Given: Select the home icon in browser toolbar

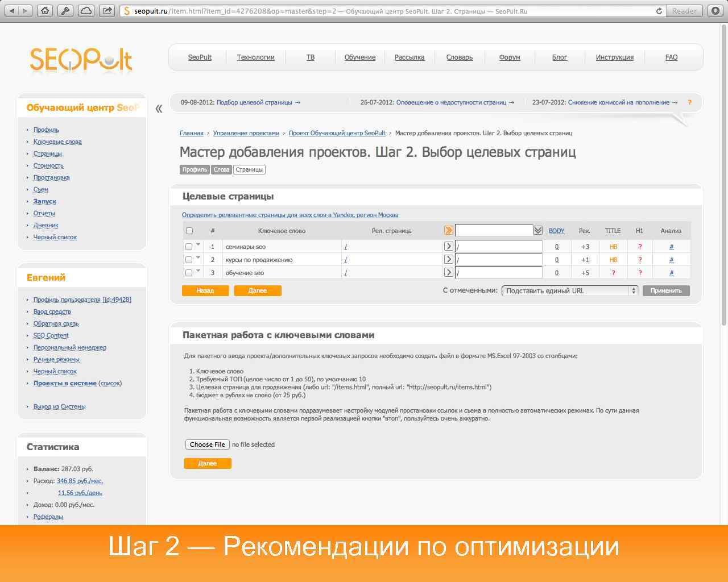Looking at the screenshot, I should [44, 10].
